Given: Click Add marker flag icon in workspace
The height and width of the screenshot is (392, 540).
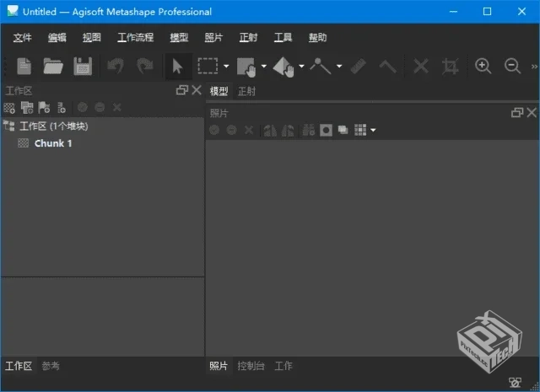Looking at the screenshot, I should point(44,108).
